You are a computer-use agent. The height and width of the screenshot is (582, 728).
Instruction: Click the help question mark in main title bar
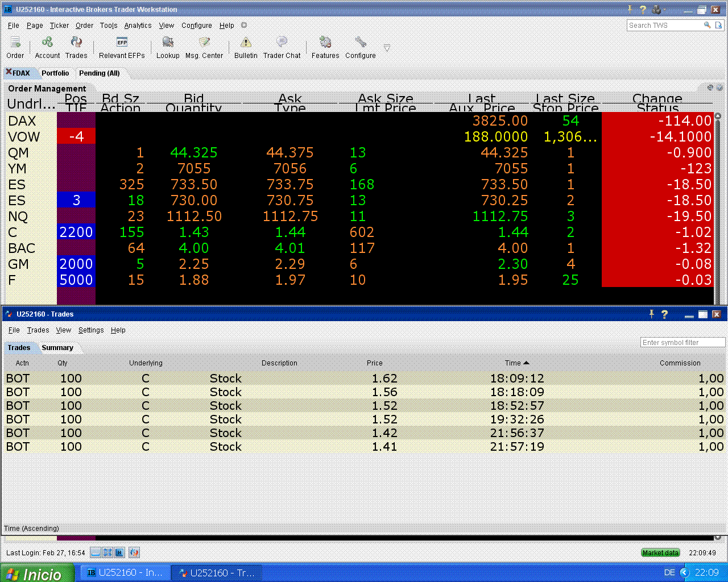pyautogui.click(x=643, y=9)
